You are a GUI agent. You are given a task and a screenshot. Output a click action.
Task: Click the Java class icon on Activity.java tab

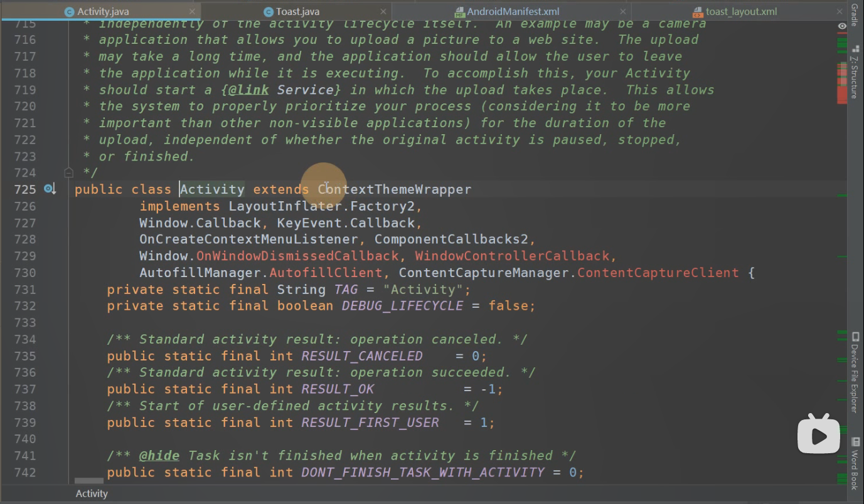[70, 12]
